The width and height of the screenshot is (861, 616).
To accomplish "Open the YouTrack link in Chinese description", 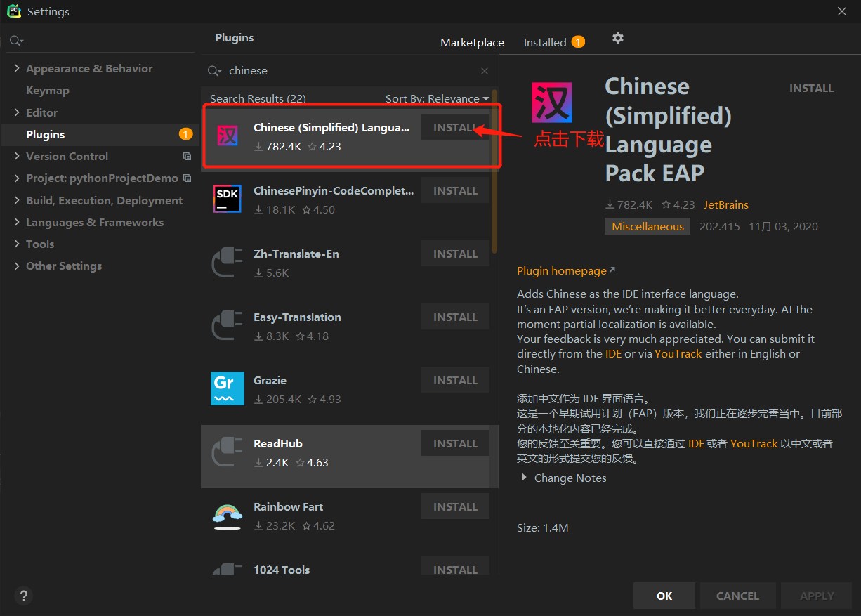I will pyautogui.click(x=754, y=444).
